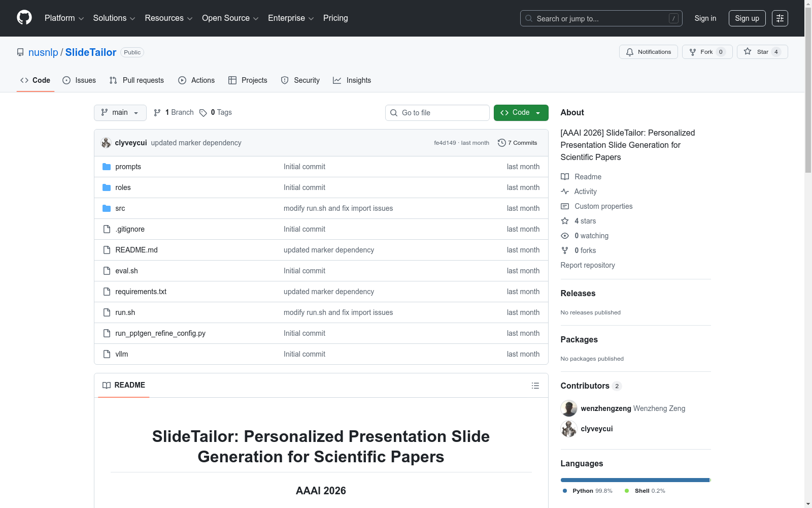812x508 pixels.
Task: Click the Notifications button
Action: coord(649,52)
